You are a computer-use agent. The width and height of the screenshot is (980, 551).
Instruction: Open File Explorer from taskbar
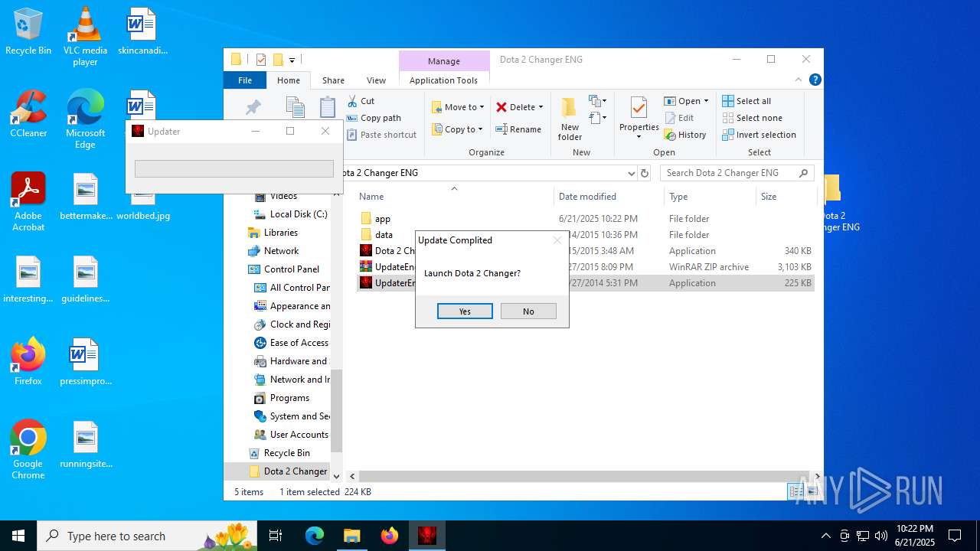click(x=351, y=536)
